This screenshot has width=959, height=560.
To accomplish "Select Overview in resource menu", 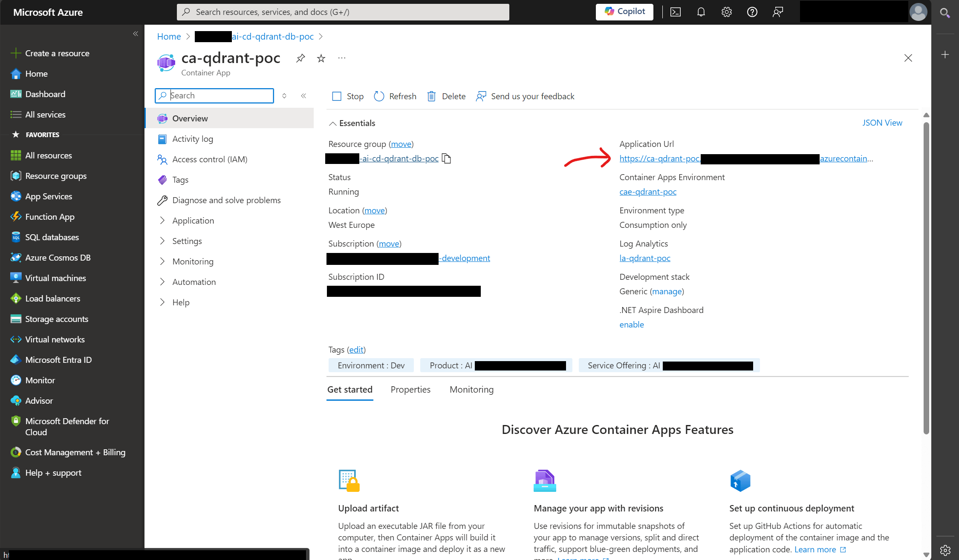I will tap(229, 118).
